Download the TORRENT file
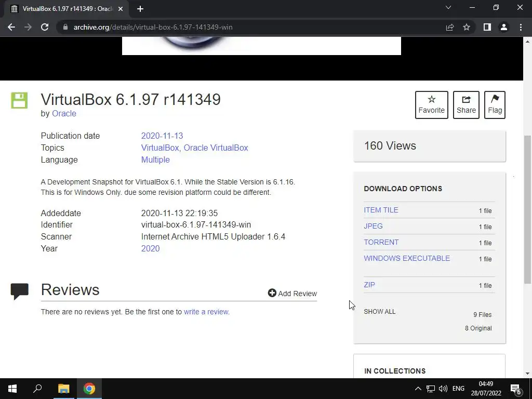The image size is (532, 399). pos(381,242)
